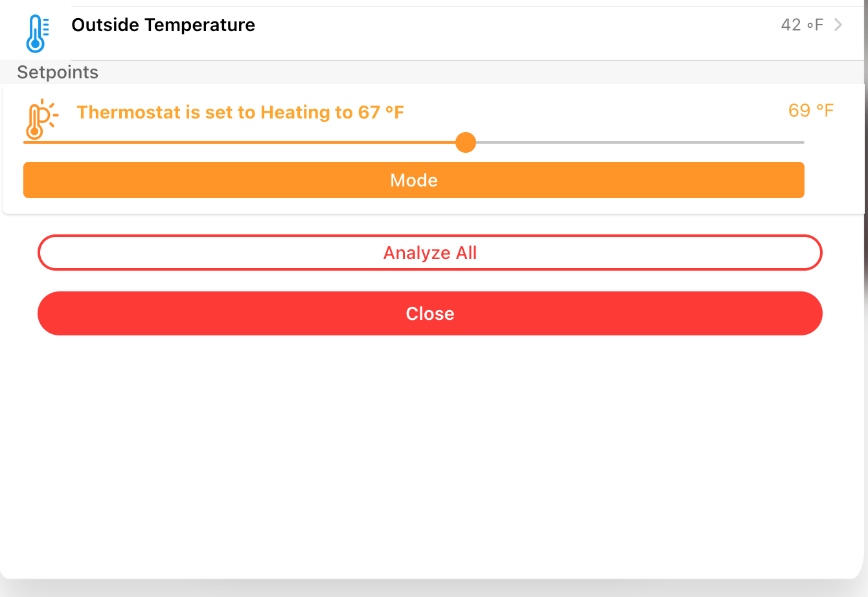Select the Thermostat is set to Heating text
The width and height of the screenshot is (868, 597).
click(240, 112)
